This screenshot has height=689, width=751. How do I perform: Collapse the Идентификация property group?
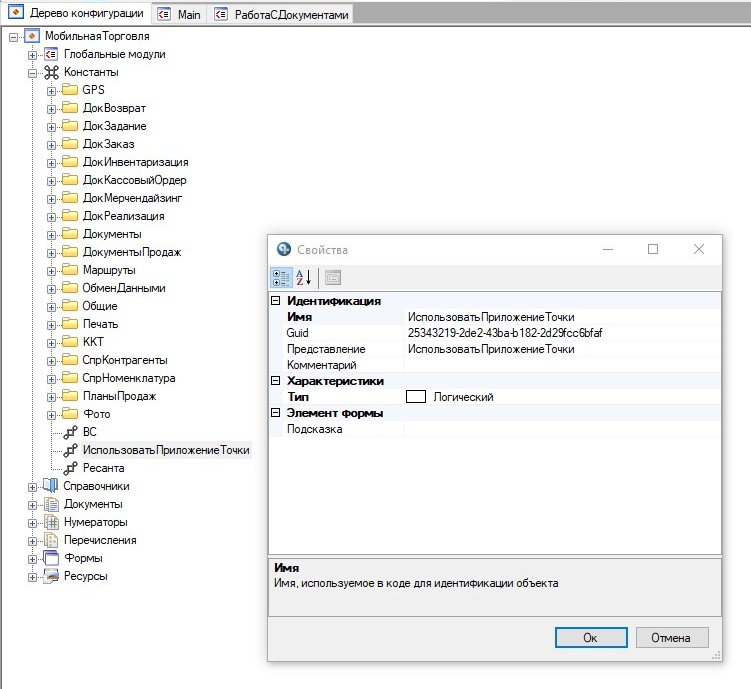tap(276, 300)
